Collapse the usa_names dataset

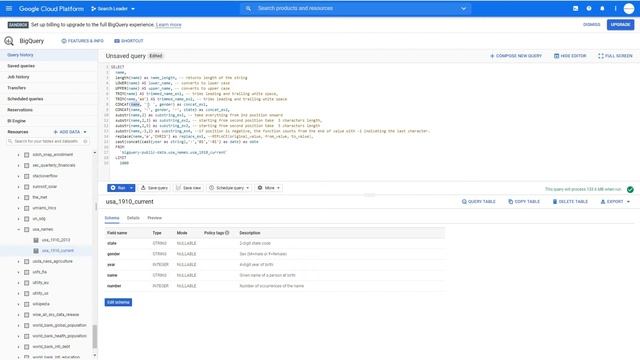(18, 230)
